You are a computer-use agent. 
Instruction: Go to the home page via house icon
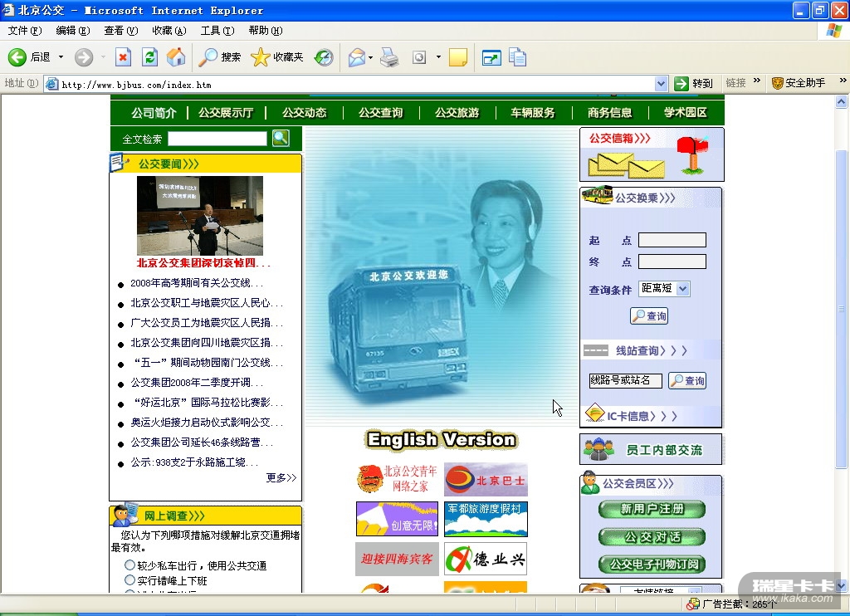click(x=176, y=57)
